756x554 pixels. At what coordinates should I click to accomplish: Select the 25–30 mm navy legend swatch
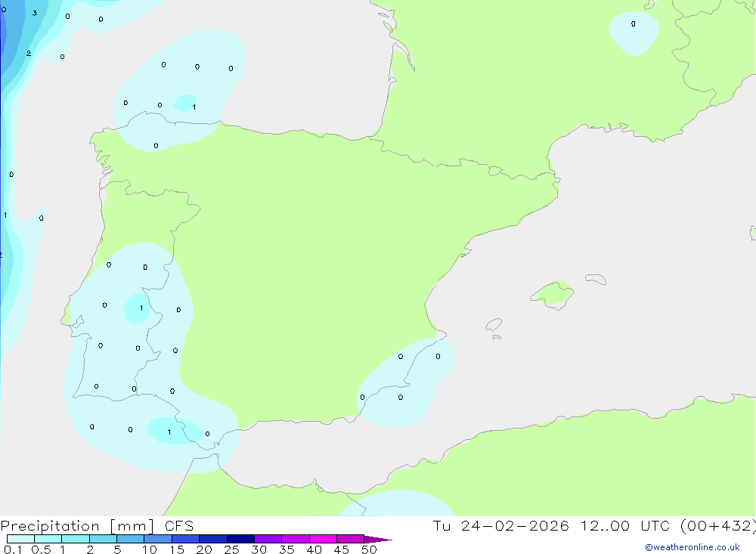pos(240,539)
